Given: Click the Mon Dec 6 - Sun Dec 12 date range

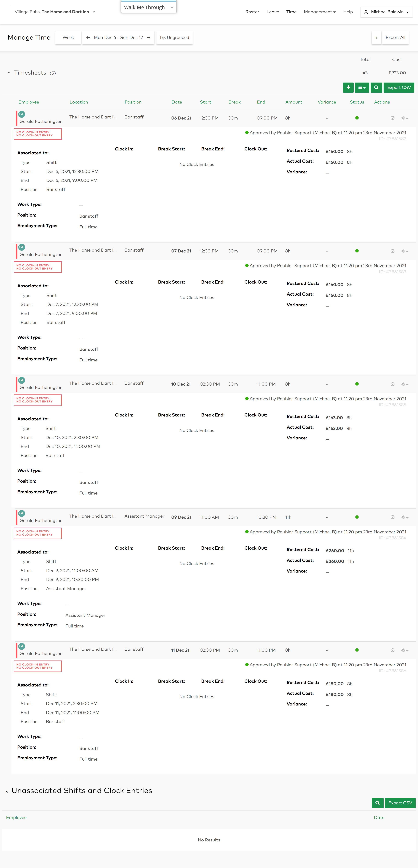Looking at the screenshot, I should click(118, 38).
